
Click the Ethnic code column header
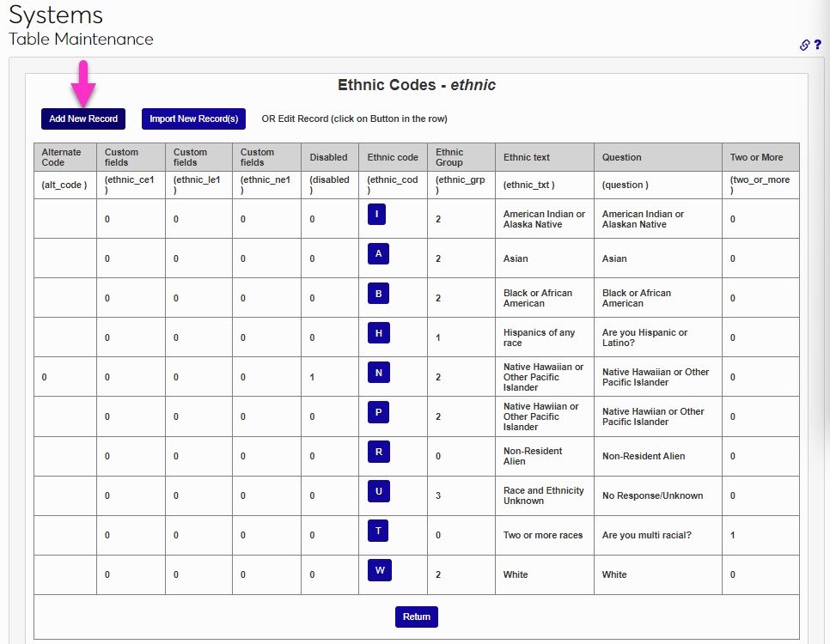(393, 157)
